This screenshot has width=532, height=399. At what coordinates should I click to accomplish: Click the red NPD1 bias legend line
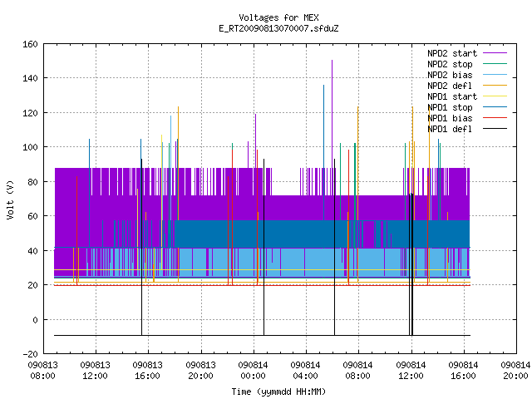(x=495, y=118)
